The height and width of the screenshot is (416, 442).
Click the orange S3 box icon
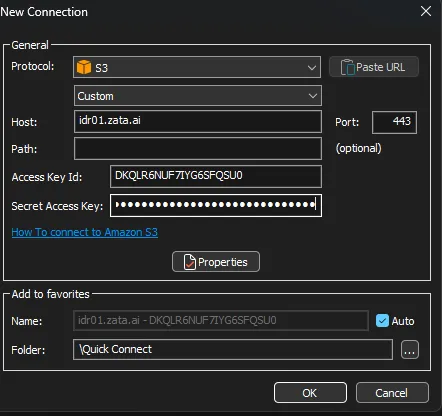pyautogui.click(x=84, y=67)
